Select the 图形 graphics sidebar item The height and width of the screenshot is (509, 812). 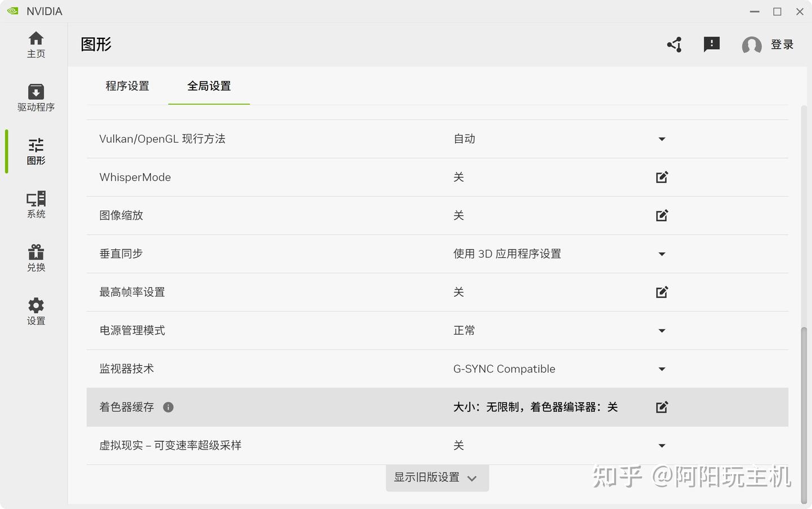(36, 152)
